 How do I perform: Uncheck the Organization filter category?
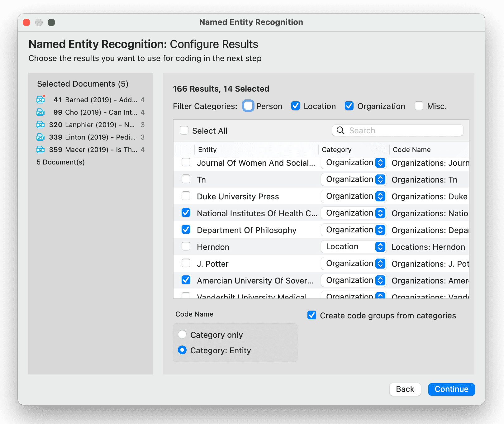coord(349,106)
